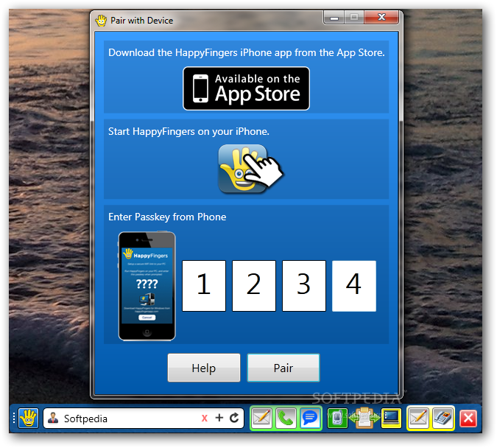Click the iPhone passkey illustration image

pos(147,286)
